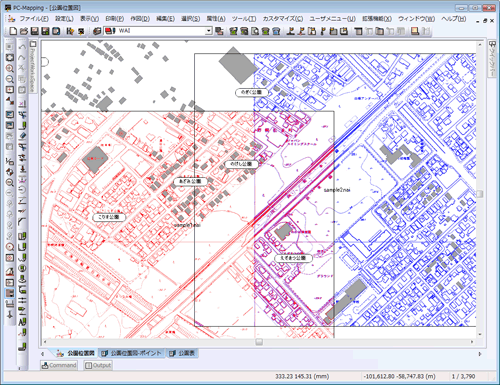
Task: Click the status bar scale 1 / 3,790
Action: 463,376
